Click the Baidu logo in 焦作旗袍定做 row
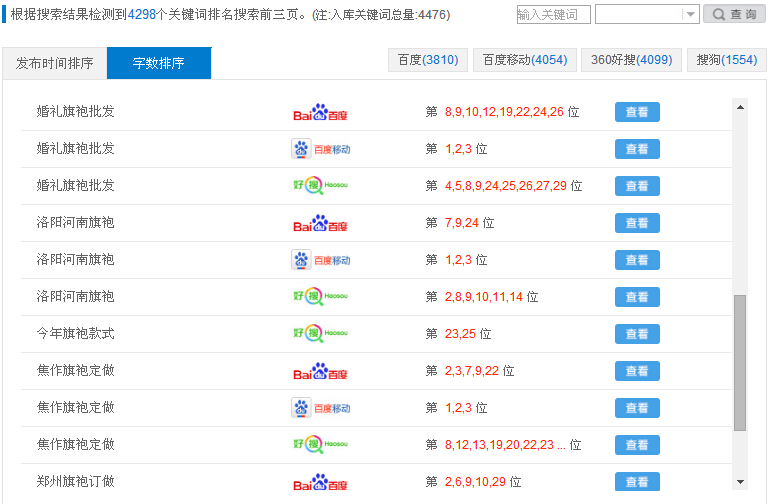Image resolution: width=768 pixels, height=504 pixels. coord(320,371)
